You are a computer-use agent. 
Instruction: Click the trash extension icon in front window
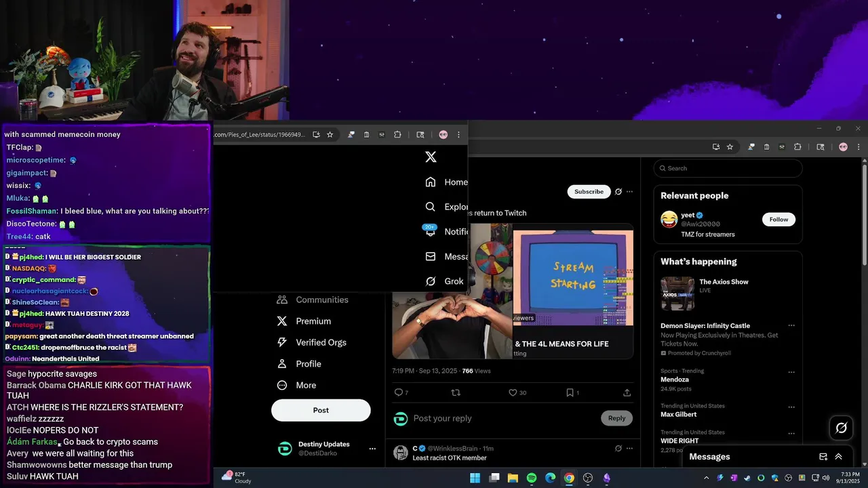click(366, 134)
